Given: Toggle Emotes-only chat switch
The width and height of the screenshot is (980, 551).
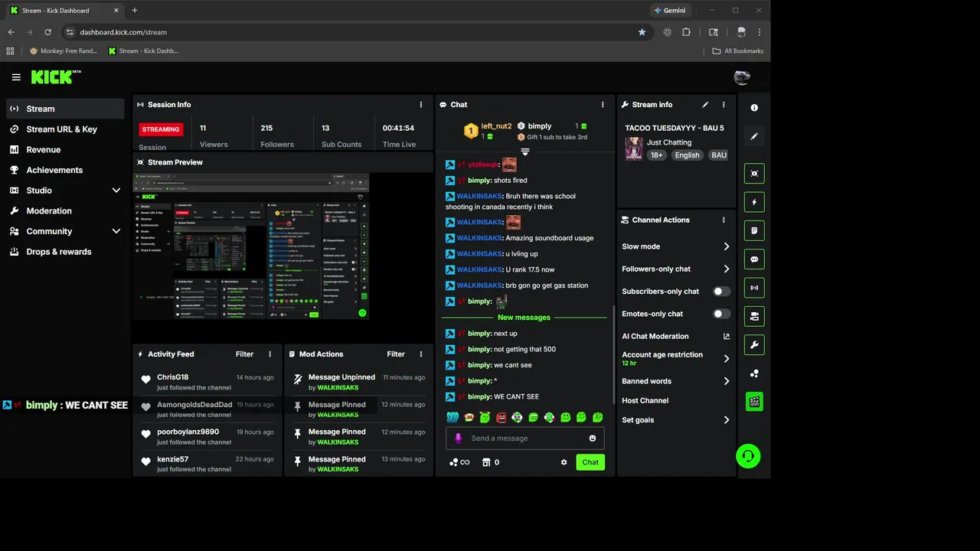Looking at the screenshot, I should click(721, 314).
